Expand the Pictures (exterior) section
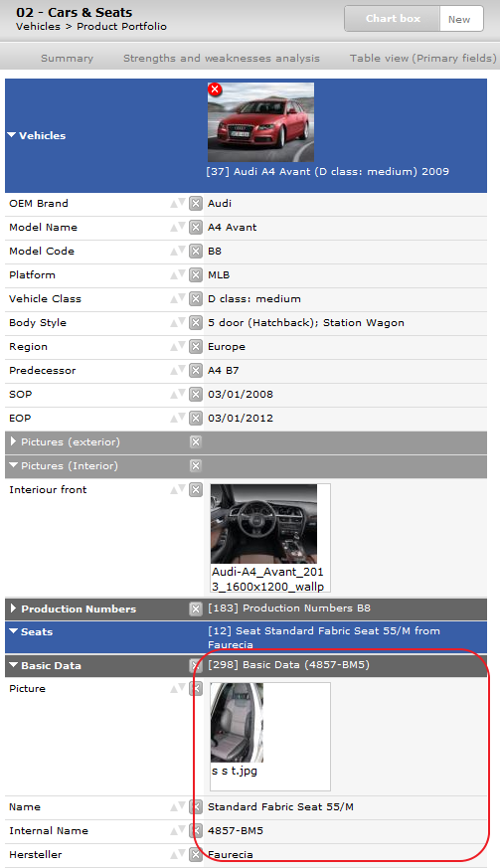Screen dimensions: 500x868 14,441
